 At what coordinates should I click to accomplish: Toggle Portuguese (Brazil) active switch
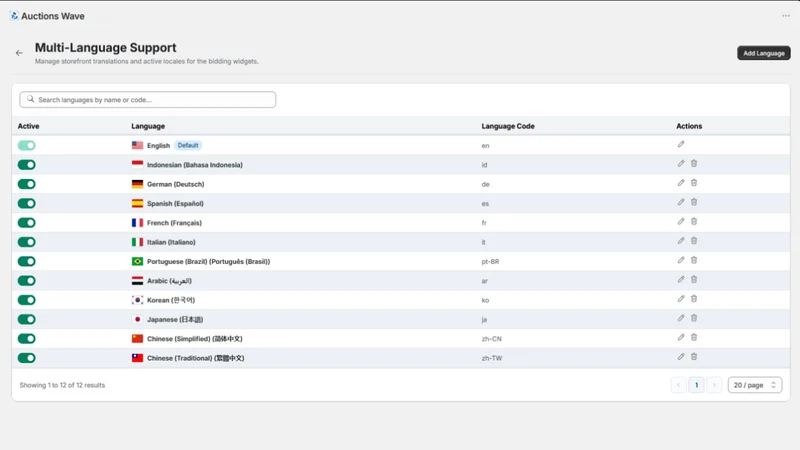tap(27, 262)
